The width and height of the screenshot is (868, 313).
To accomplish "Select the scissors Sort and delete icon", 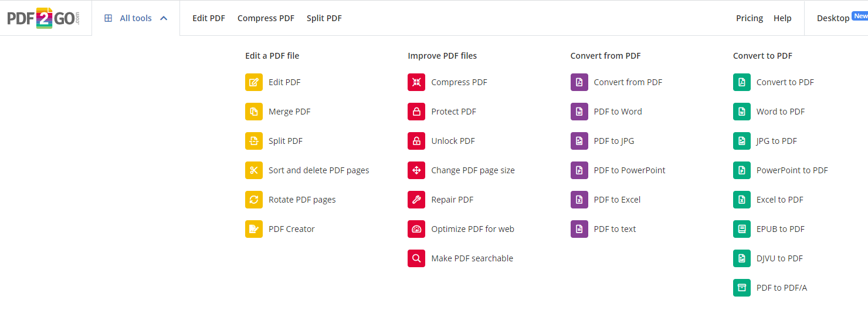I will coord(254,170).
